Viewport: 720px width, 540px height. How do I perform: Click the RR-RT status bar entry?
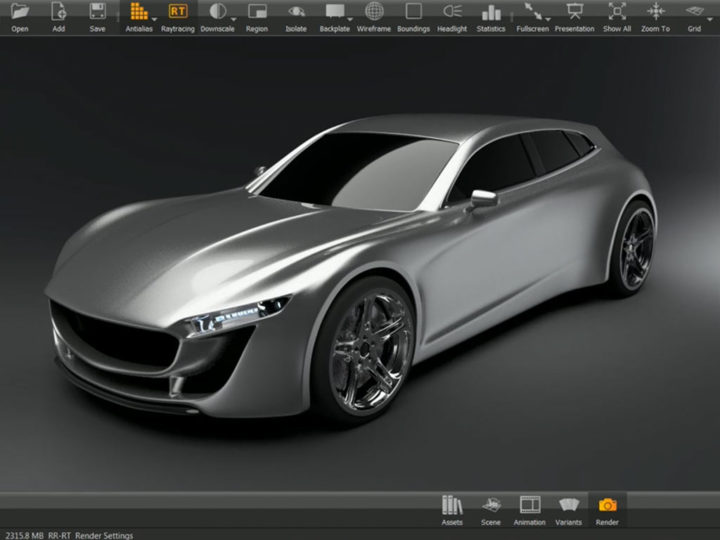coord(59,535)
